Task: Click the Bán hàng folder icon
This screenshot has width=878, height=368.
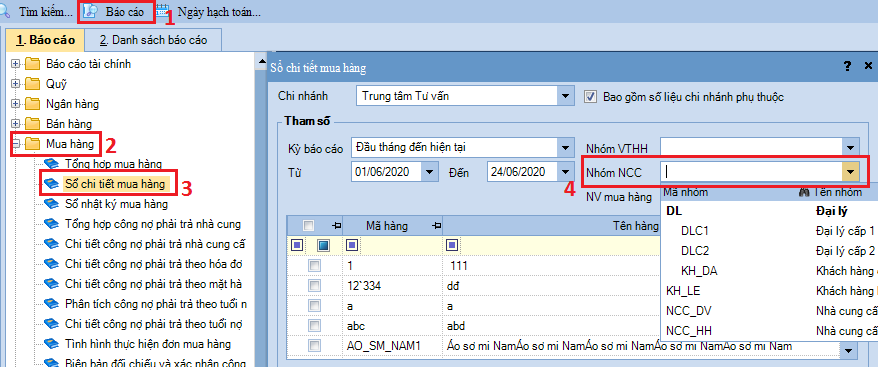Action: pyautogui.click(x=33, y=124)
